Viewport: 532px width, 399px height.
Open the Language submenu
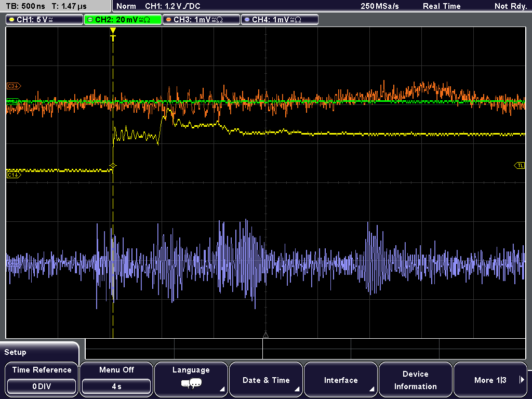(x=191, y=379)
